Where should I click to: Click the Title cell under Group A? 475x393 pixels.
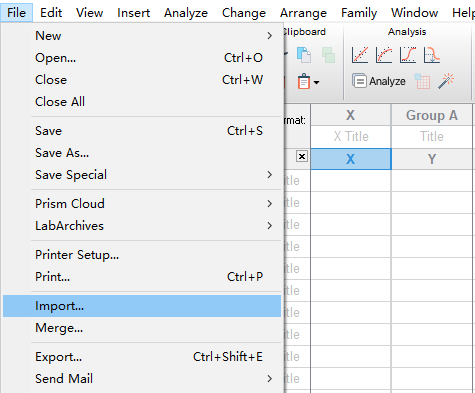coord(432,137)
